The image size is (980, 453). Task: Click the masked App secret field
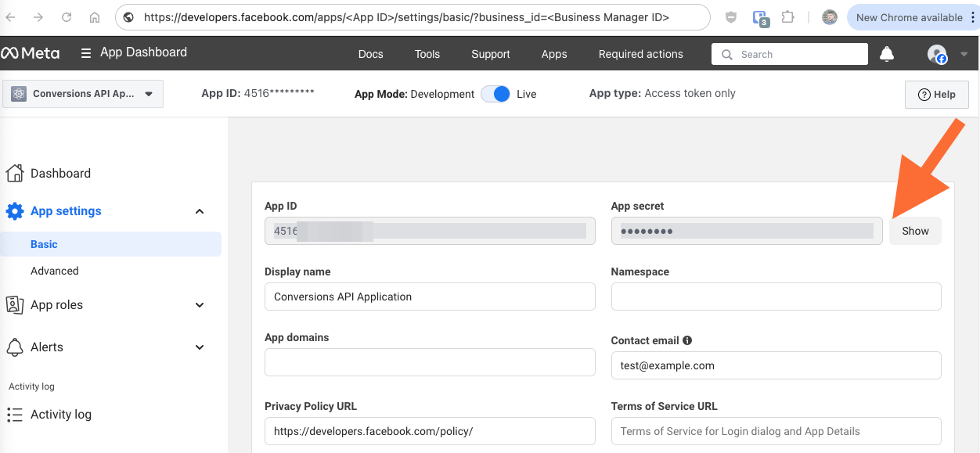click(x=747, y=231)
